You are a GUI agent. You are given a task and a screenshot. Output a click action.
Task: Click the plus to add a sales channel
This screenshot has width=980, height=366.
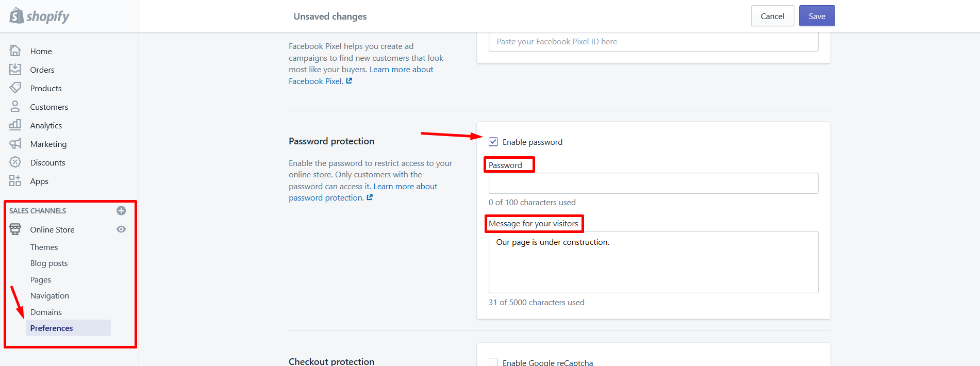[x=121, y=210]
